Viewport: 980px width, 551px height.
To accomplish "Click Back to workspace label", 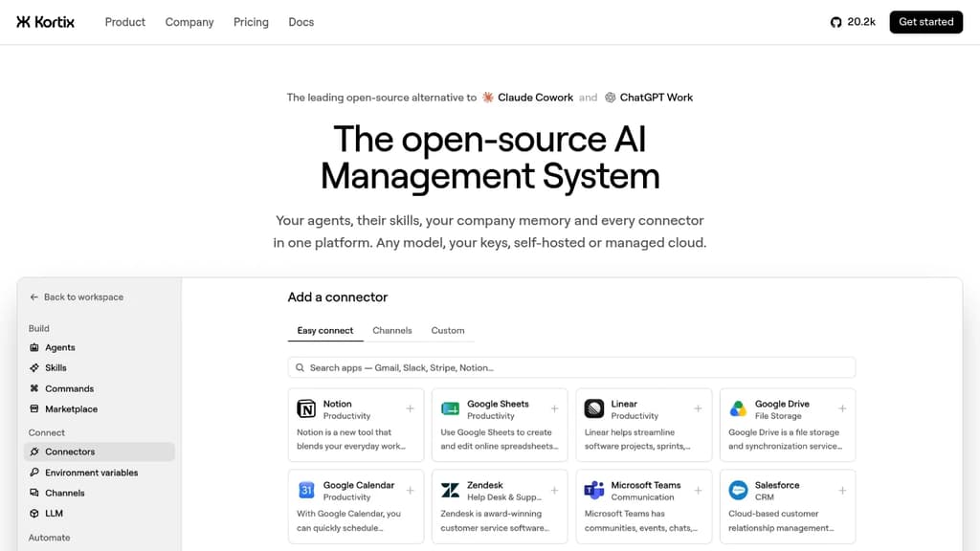I will point(84,298).
